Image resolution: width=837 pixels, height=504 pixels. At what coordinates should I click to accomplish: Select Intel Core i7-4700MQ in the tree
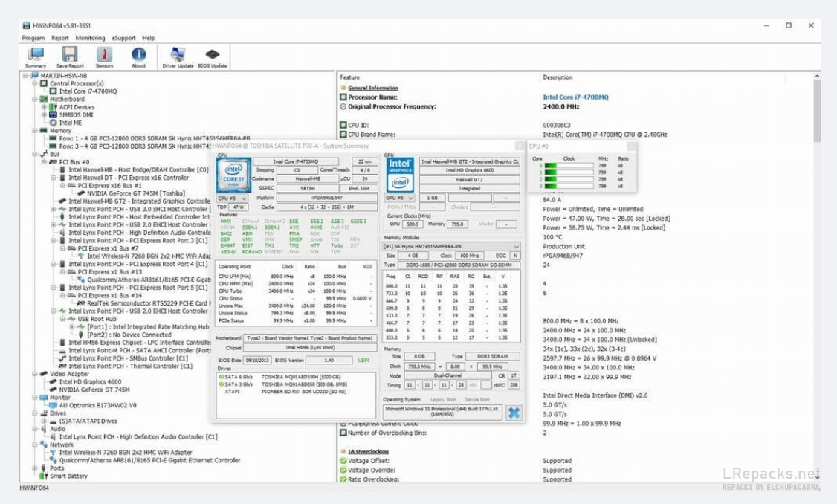88,91
